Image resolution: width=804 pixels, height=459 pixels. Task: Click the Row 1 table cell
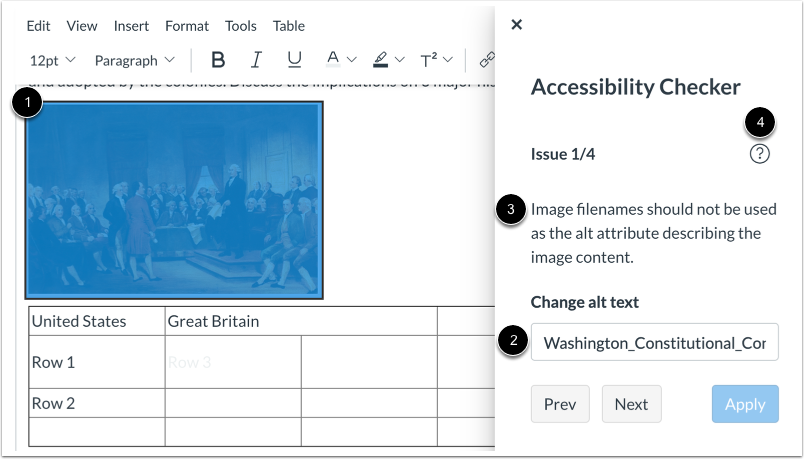97,362
